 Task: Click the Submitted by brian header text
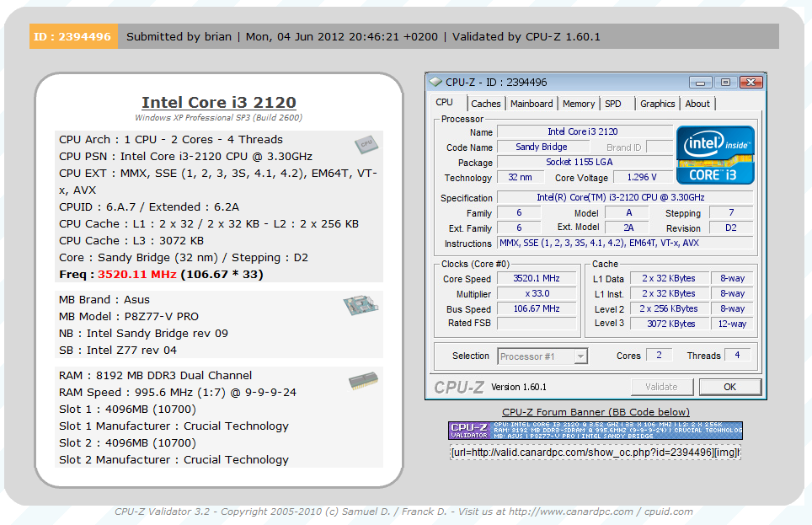click(x=179, y=36)
